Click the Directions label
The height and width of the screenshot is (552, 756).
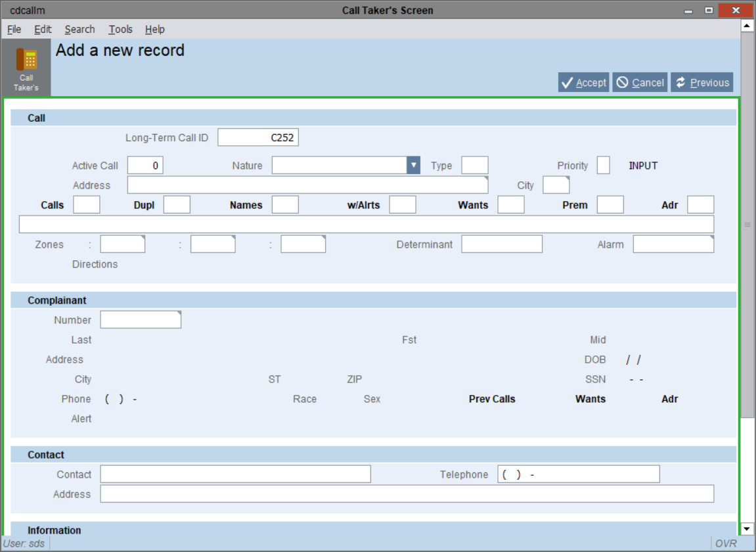pyautogui.click(x=95, y=264)
